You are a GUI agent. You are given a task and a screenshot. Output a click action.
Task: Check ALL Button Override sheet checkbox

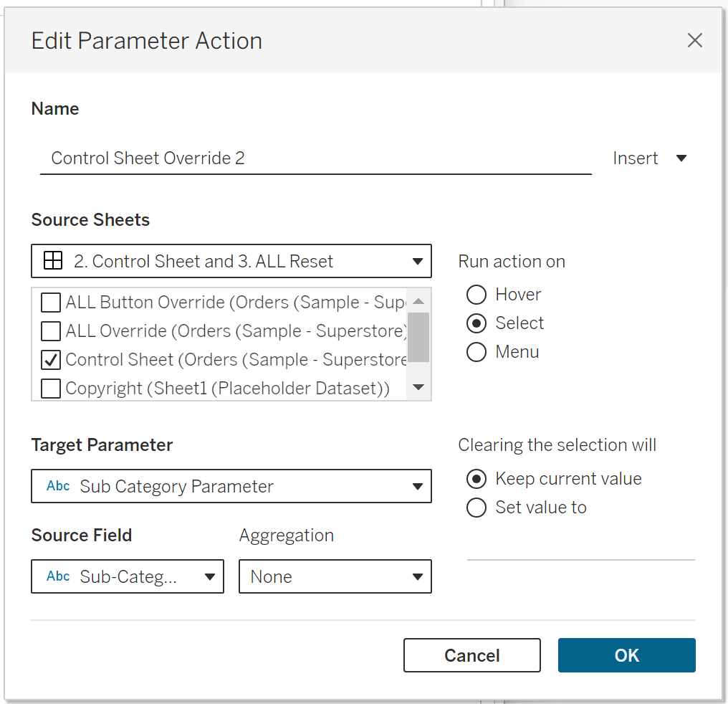coord(51,303)
